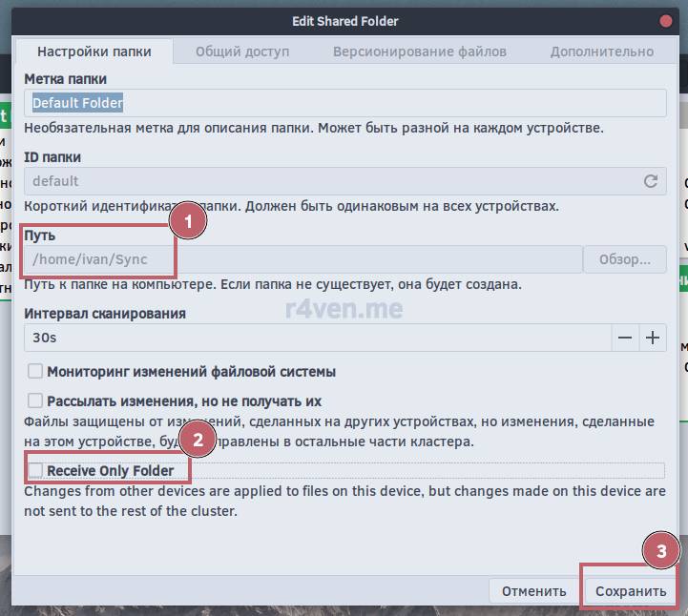The width and height of the screenshot is (688, 616).
Task: Open folder browser with Обзор button
Action: [x=625, y=259]
